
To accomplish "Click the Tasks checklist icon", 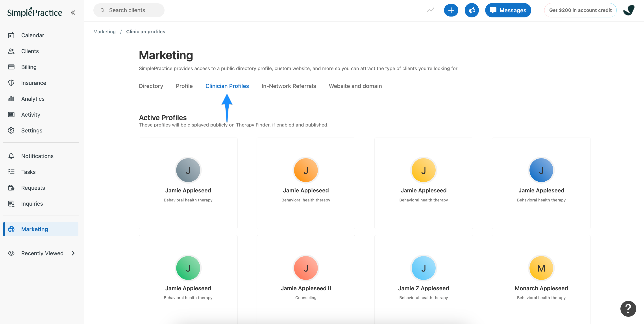I will 11,172.
